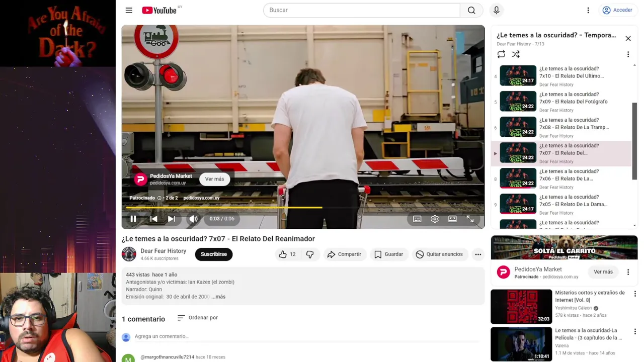This screenshot has width=644, height=362.
Task: Skip to the next playlist video
Action: (x=171, y=219)
